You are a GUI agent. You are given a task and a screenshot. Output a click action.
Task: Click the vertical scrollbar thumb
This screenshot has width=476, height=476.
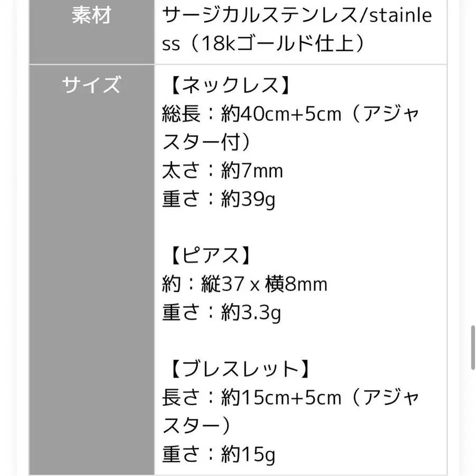click(472, 349)
